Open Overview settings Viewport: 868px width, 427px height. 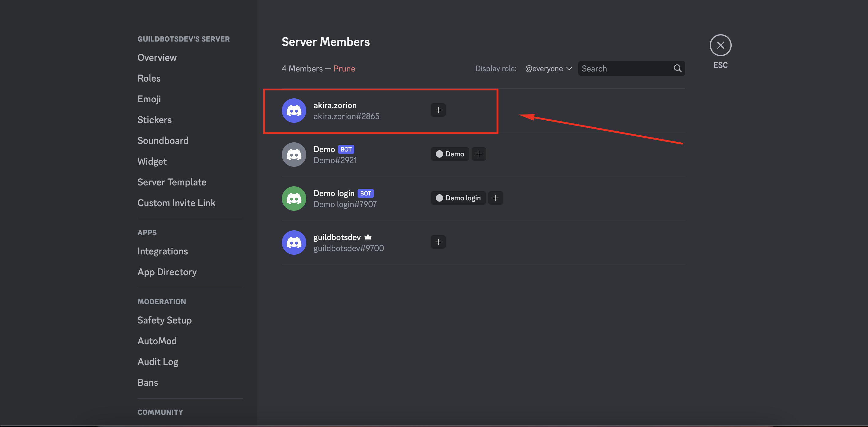[157, 58]
